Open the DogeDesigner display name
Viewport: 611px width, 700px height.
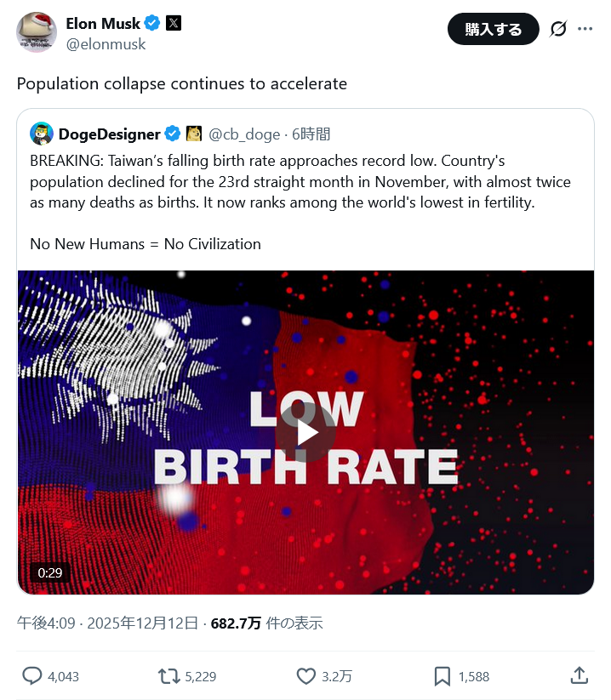109,134
